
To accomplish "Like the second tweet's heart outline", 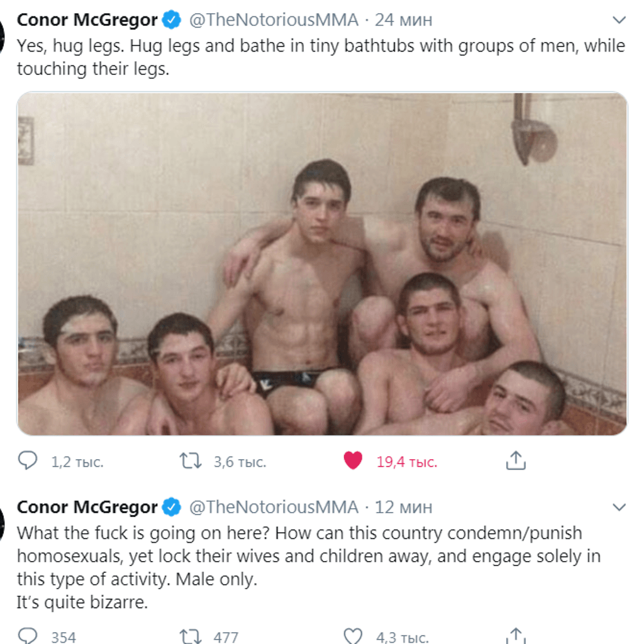I will (x=353, y=636).
